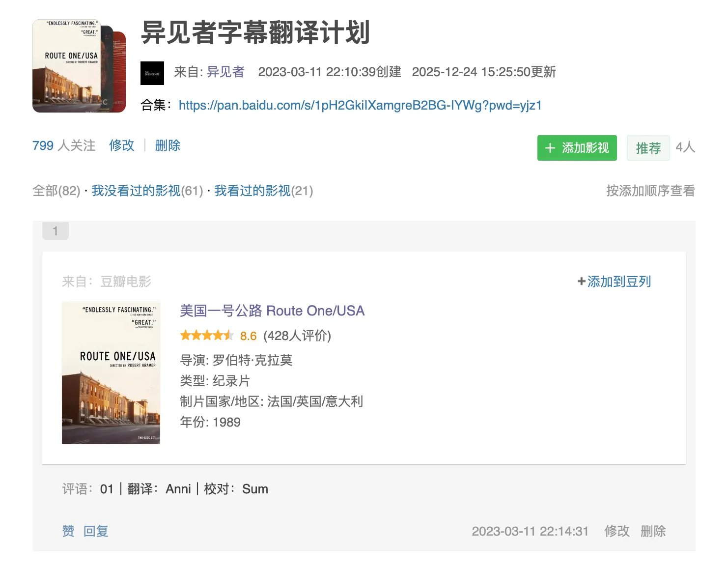The width and height of the screenshot is (728, 570).
Task: Click 添加到豆列 plus link
Action: pos(614,282)
